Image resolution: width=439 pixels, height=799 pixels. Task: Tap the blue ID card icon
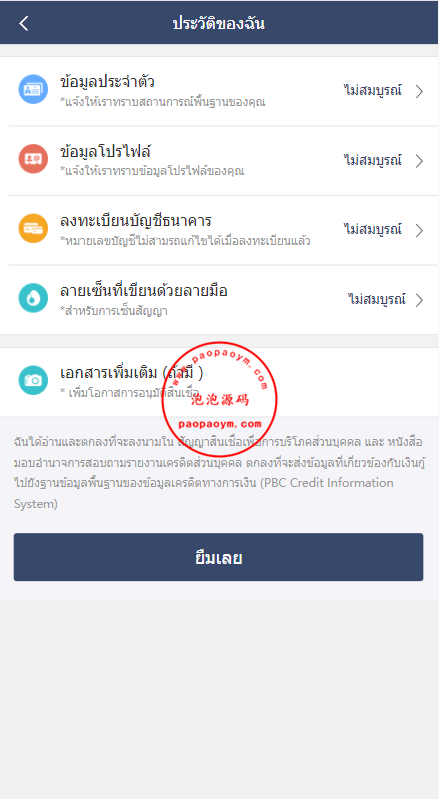point(33,90)
